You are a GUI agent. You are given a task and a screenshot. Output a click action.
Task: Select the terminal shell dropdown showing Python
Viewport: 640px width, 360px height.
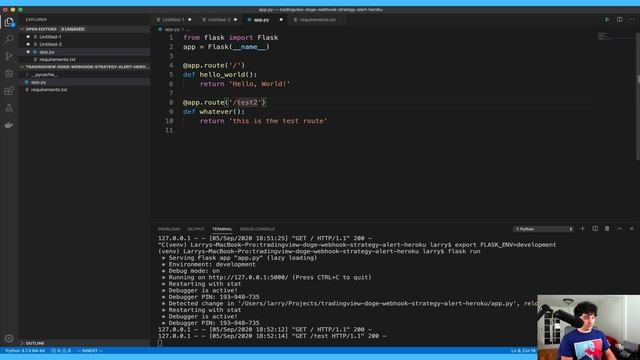(x=543, y=229)
